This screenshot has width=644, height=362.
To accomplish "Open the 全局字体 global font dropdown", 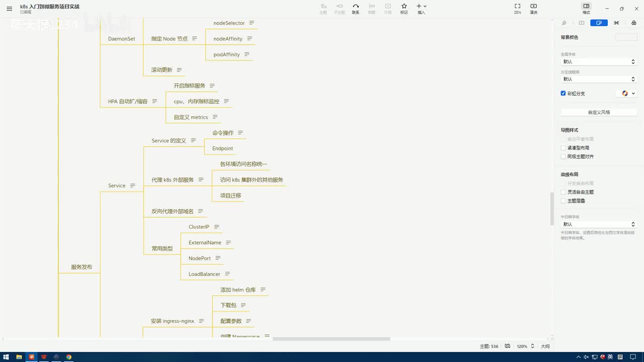I will coord(599,61).
